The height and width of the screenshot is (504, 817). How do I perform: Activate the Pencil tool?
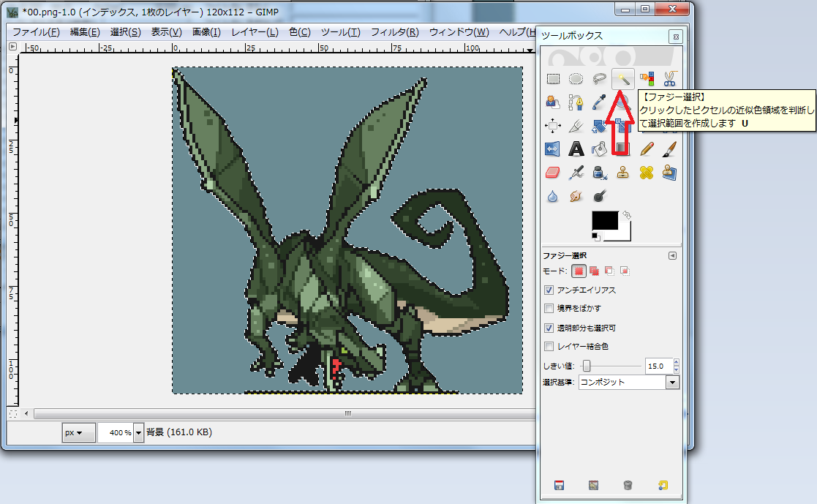(646, 148)
